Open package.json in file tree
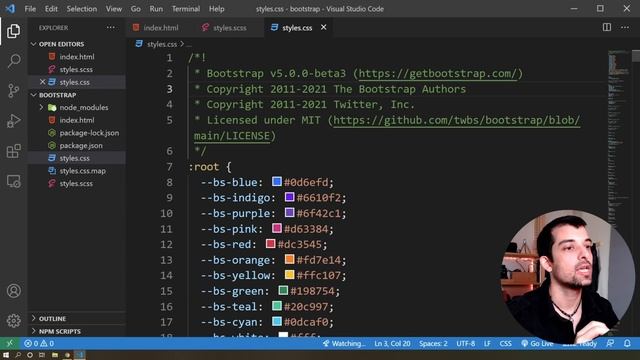This screenshot has height=360, width=640. [77, 145]
